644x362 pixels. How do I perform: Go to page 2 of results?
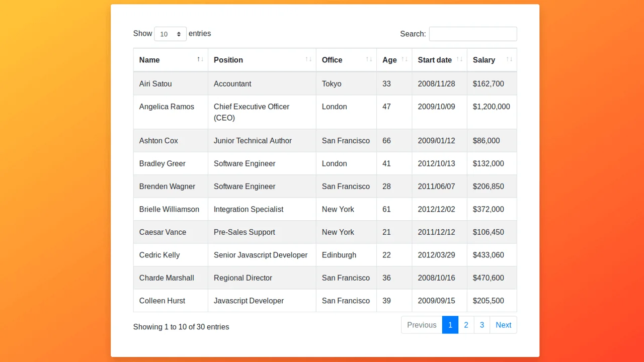(x=466, y=325)
